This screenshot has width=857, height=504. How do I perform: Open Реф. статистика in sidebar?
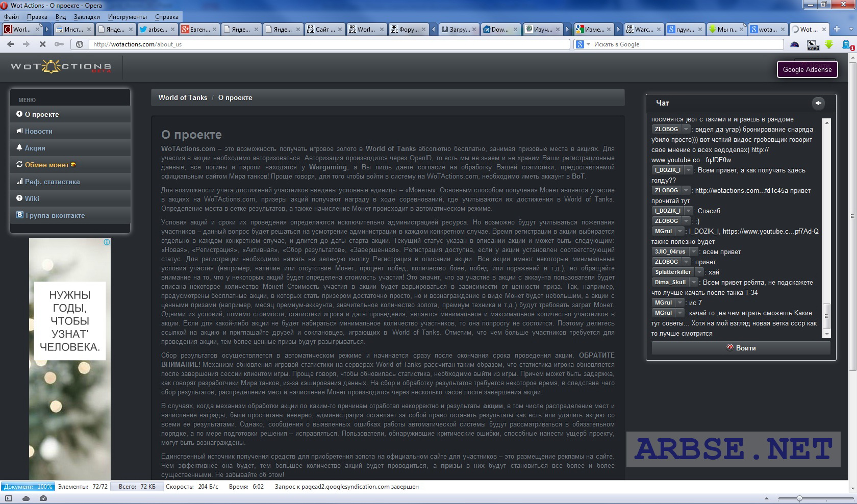pos(70,182)
